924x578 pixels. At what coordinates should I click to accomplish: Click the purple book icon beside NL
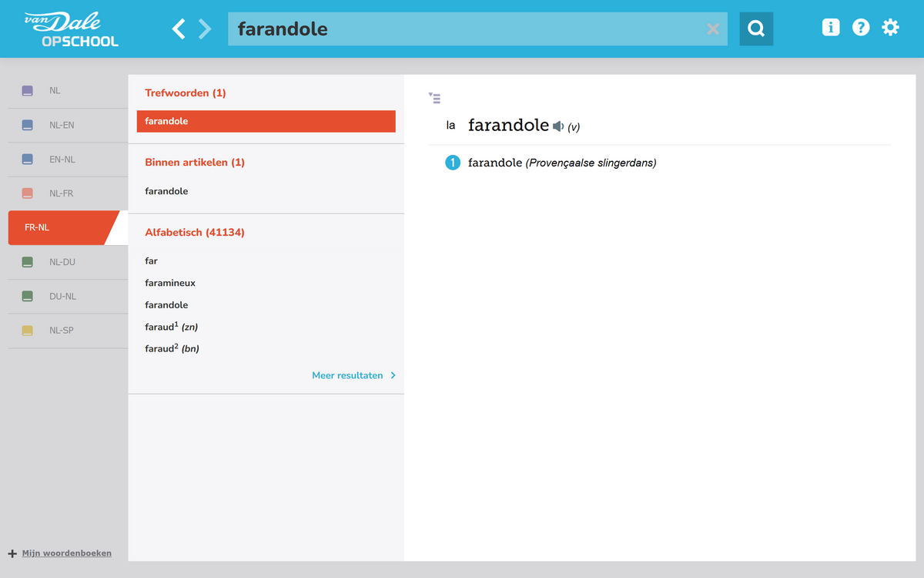pos(28,91)
